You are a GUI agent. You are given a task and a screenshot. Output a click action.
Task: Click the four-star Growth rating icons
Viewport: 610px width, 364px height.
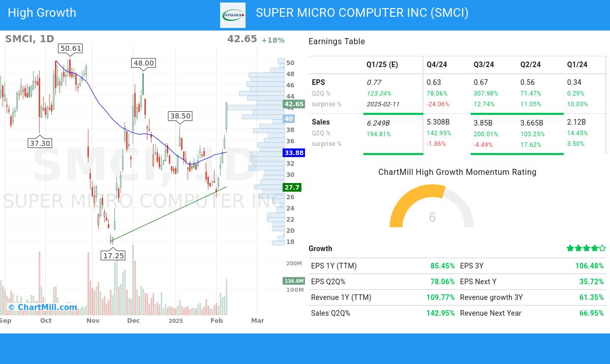tap(586, 249)
